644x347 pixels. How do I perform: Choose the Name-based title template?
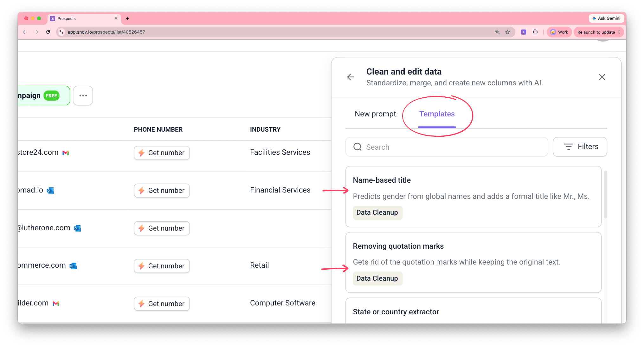click(x=473, y=197)
